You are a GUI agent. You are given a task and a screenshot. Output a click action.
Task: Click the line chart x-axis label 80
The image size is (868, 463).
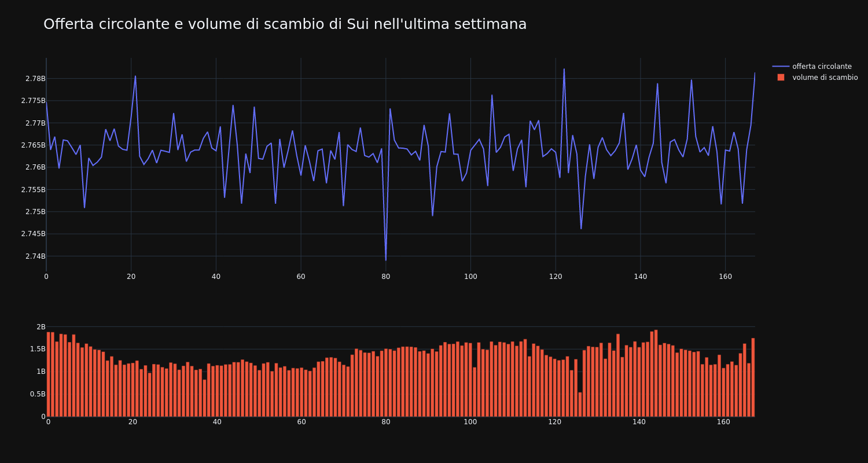(386, 277)
